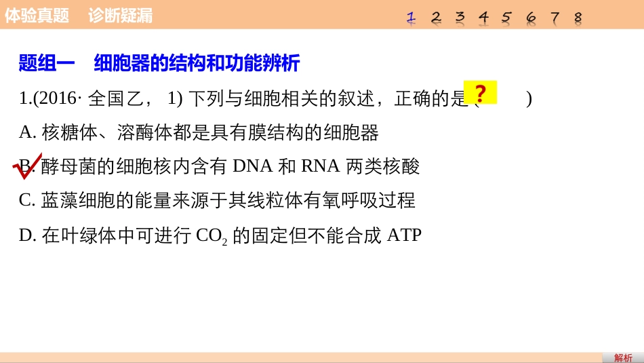
Task: Jump to question number 4
Action: (483, 18)
